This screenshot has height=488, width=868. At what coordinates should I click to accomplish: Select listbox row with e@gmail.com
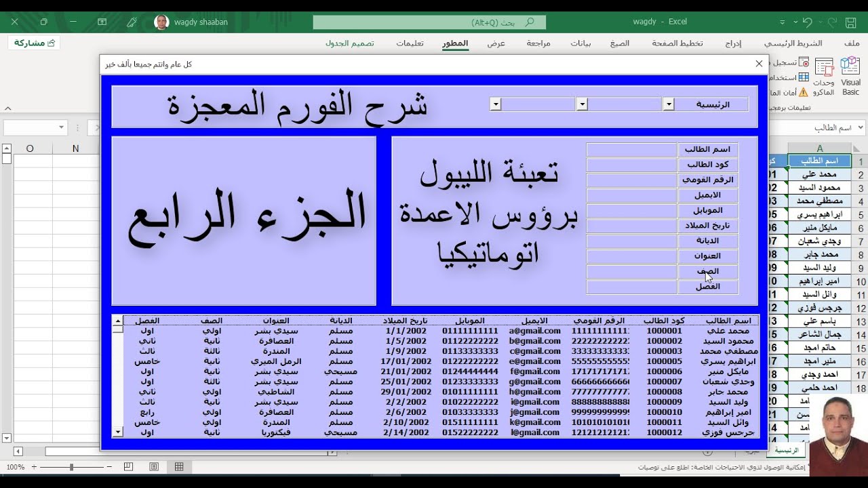pyautogui.click(x=441, y=361)
